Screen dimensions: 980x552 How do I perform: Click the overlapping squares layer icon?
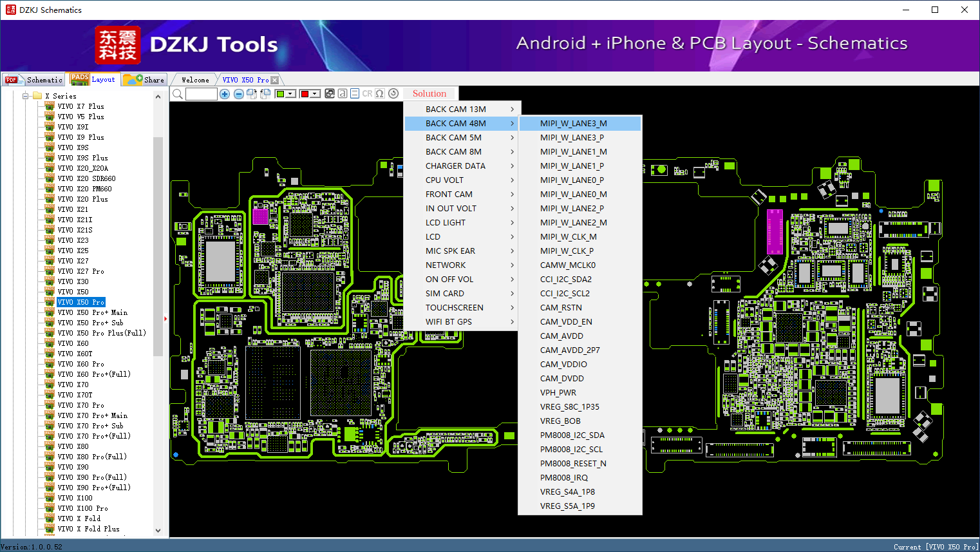[x=330, y=93]
